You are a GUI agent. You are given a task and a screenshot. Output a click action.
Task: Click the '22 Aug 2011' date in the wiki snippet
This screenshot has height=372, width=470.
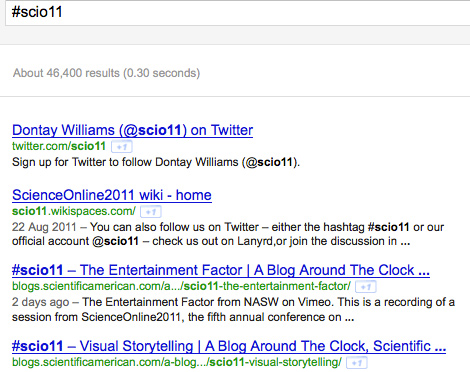click(44, 227)
